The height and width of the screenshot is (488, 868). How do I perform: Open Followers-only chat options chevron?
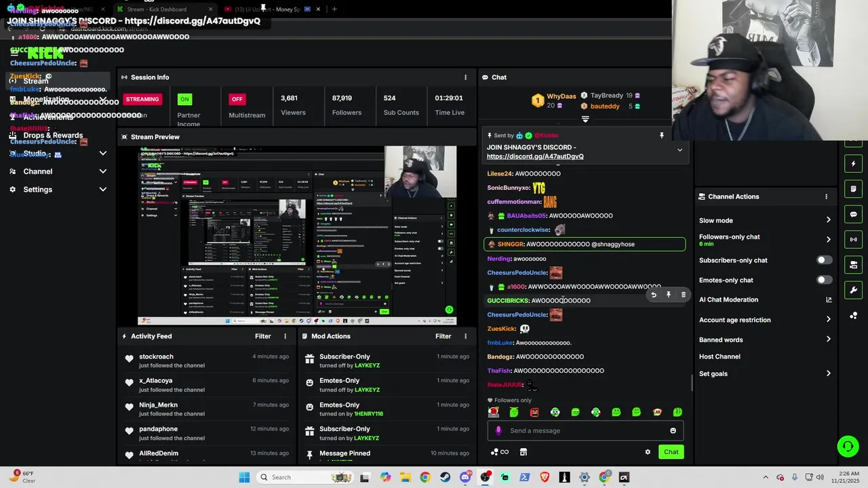coord(828,239)
